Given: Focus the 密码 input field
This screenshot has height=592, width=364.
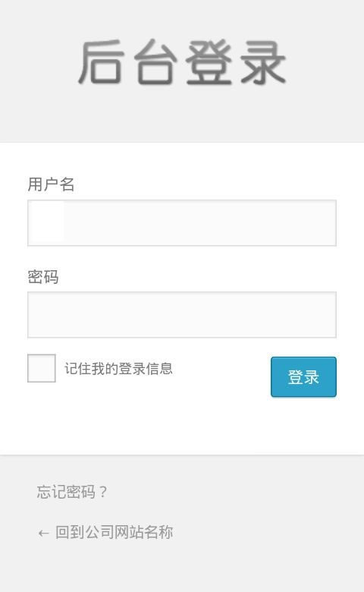Looking at the screenshot, I should coord(182,314).
